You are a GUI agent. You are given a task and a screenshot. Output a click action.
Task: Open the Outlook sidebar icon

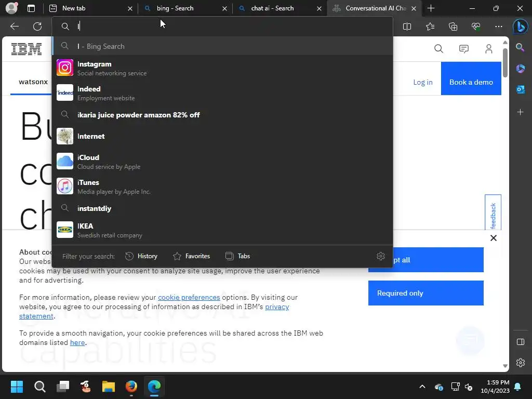click(x=520, y=89)
